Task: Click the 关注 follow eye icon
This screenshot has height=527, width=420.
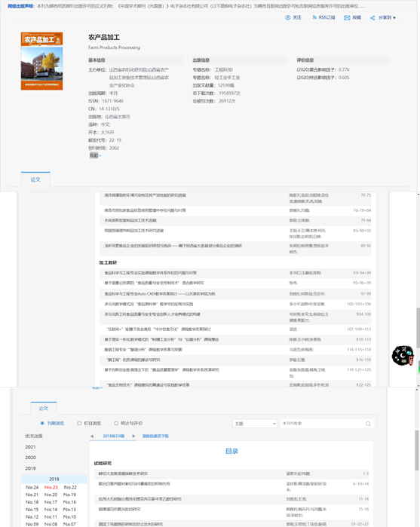Action: coord(288,18)
